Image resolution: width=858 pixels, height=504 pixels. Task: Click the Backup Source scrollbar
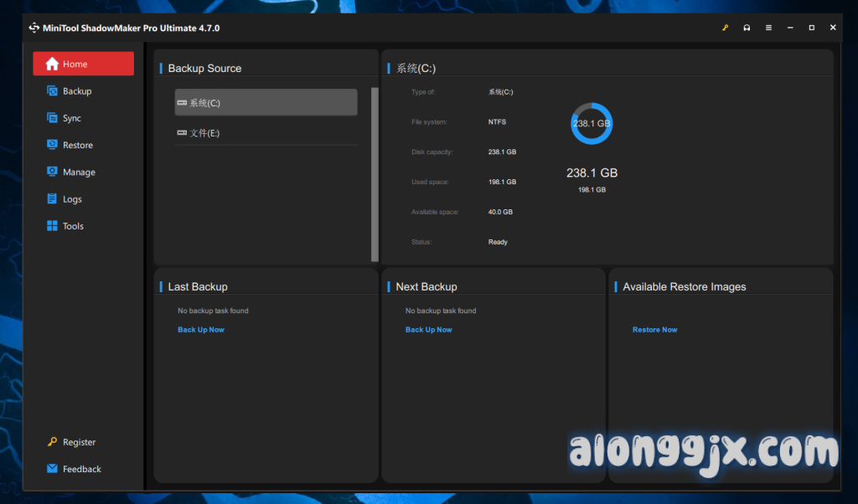coord(375,174)
